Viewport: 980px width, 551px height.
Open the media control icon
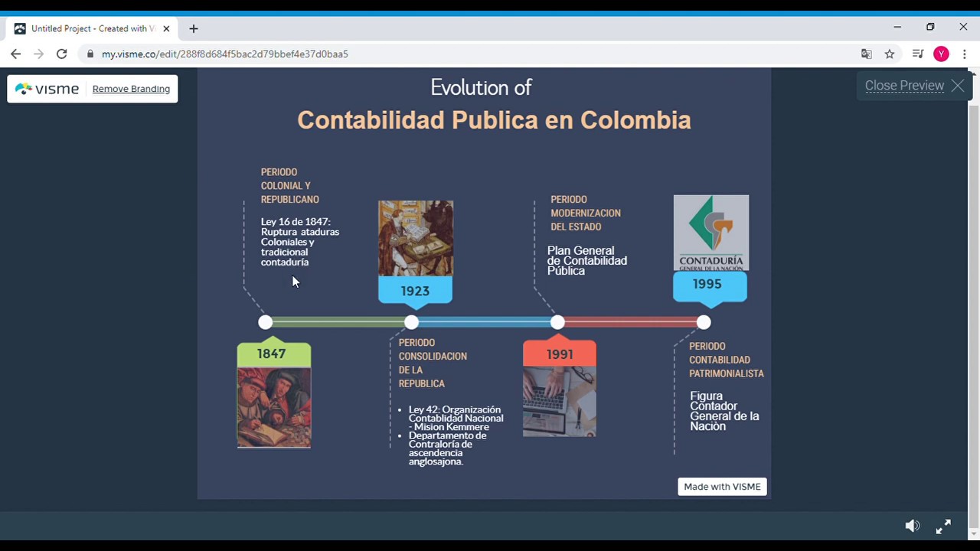918,54
